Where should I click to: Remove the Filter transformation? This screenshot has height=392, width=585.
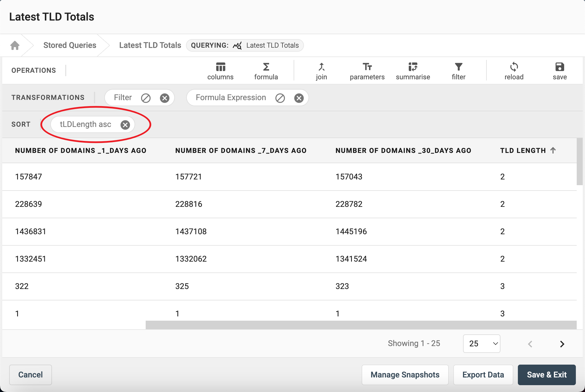pos(165,98)
